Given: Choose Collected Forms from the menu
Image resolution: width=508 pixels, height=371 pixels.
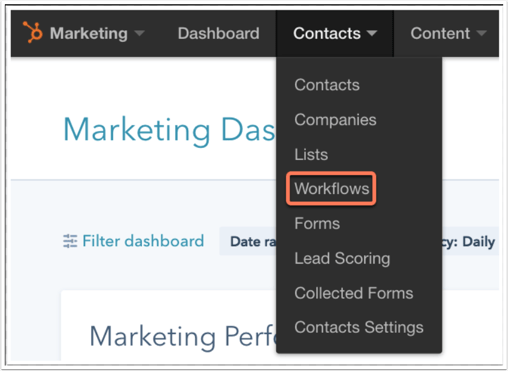Looking at the screenshot, I should coord(354,293).
